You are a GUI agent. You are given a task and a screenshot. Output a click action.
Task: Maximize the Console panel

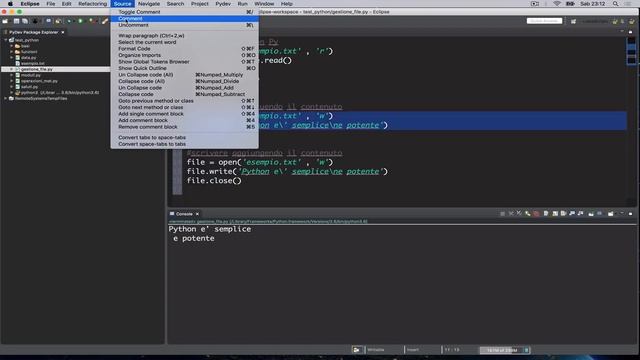[x=631, y=213]
